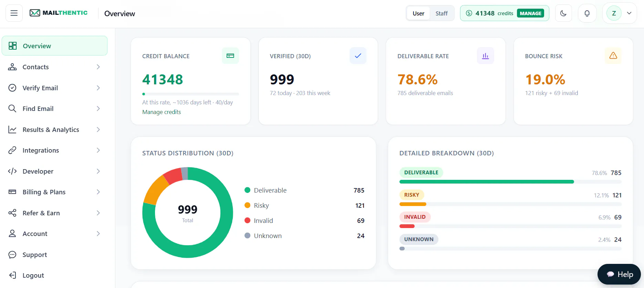Click the Billing & Plans card icon
The image size is (644, 288).
pyautogui.click(x=12, y=192)
